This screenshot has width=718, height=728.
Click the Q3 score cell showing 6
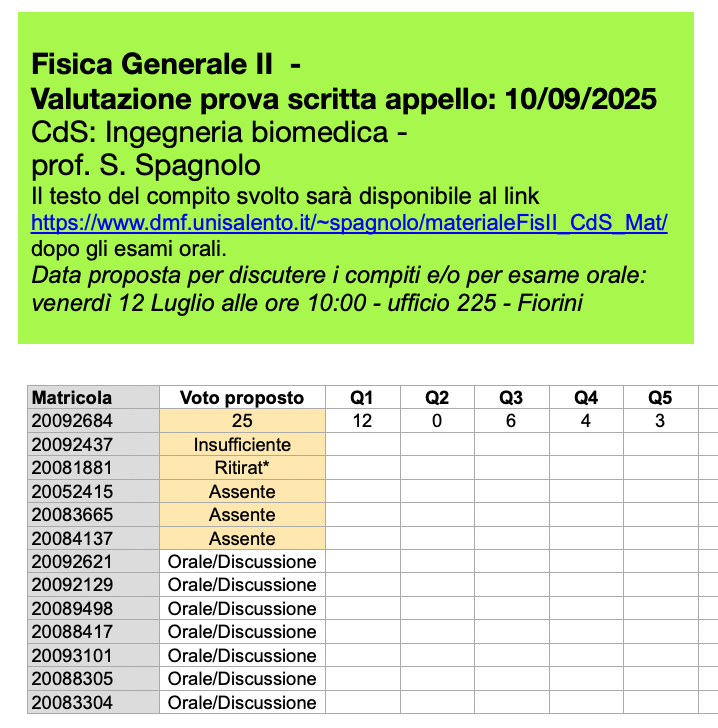511,421
